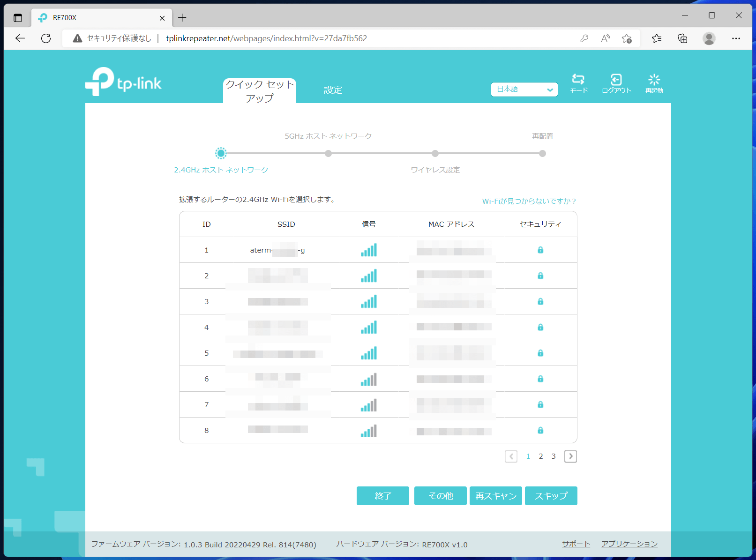Open the tab actions menu icon
Screen dimensions: 756x560
click(x=18, y=18)
